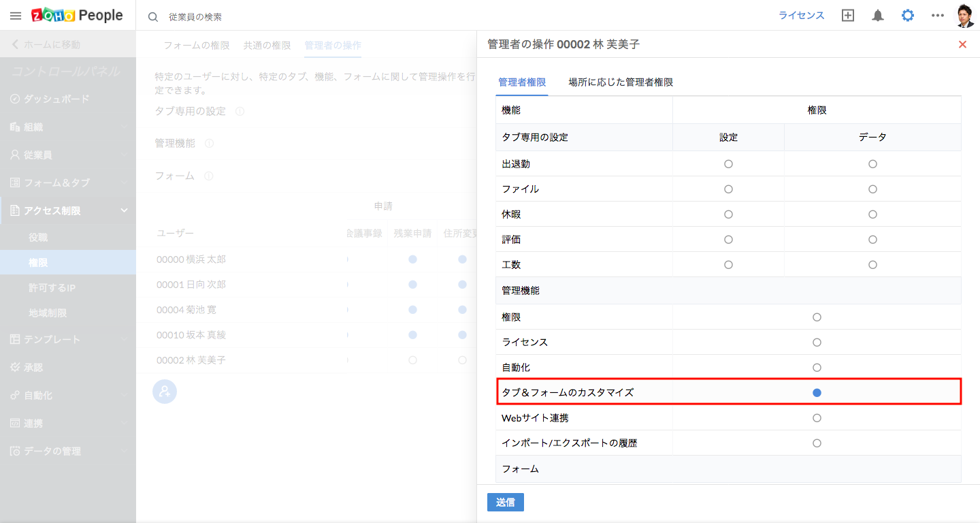This screenshot has width=980, height=523.
Task: Click the quick add plus icon
Action: click(848, 16)
